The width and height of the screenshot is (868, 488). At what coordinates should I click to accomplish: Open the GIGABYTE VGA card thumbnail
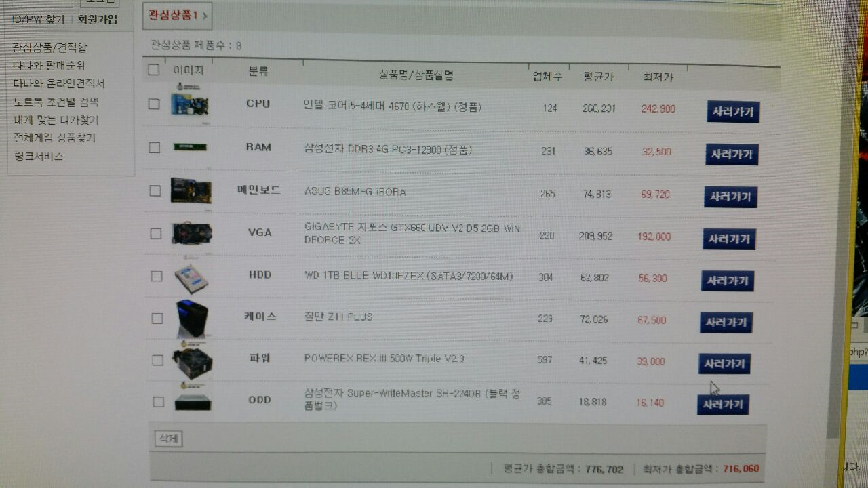tap(192, 233)
